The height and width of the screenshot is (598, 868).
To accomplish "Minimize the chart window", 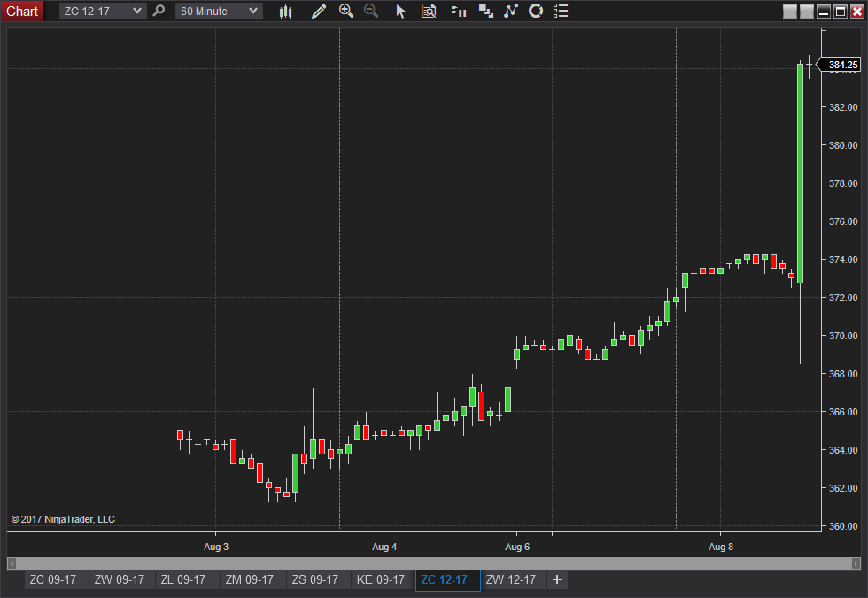I will [824, 11].
